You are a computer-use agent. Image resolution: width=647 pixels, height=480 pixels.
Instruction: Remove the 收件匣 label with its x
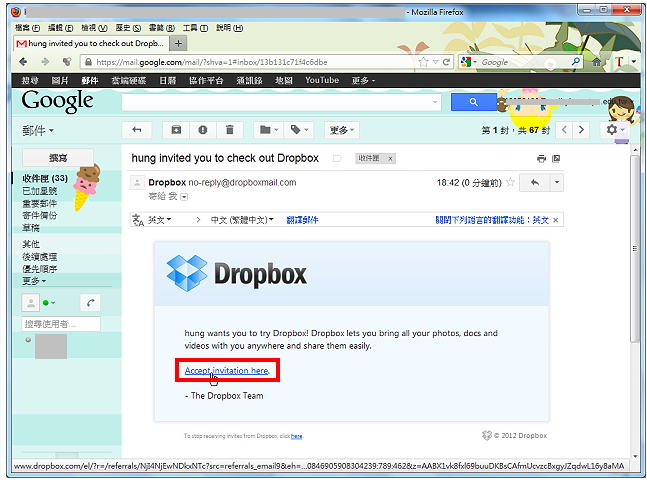[390, 158]
